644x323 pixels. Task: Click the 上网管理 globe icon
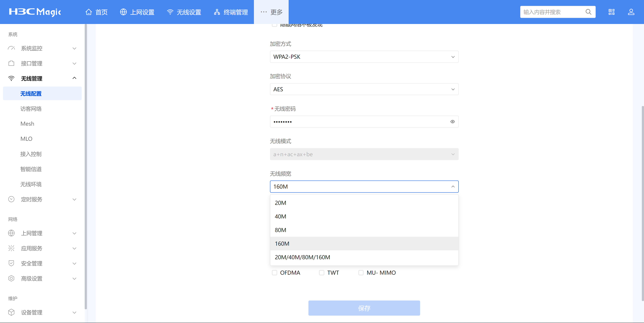11,233
